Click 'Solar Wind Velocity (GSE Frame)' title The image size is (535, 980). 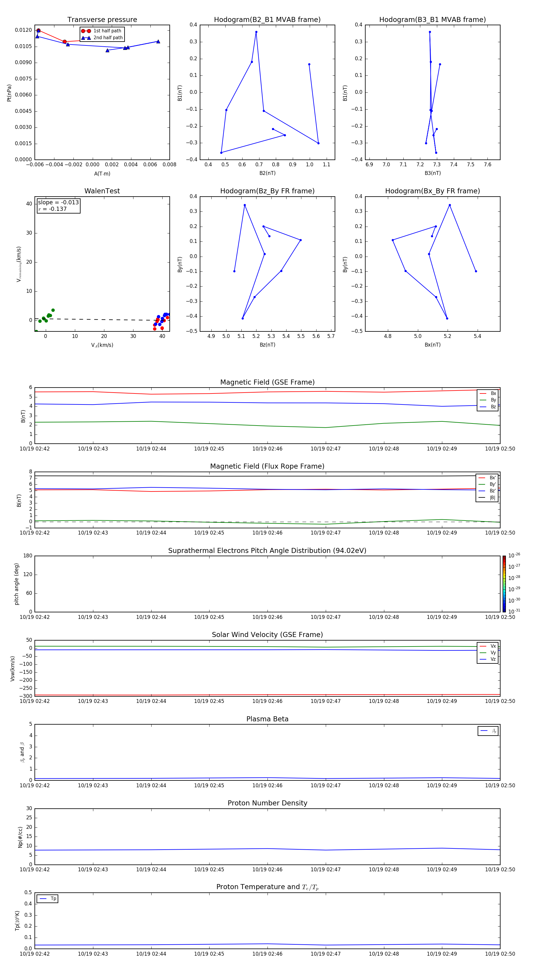(x=267, y=635)
